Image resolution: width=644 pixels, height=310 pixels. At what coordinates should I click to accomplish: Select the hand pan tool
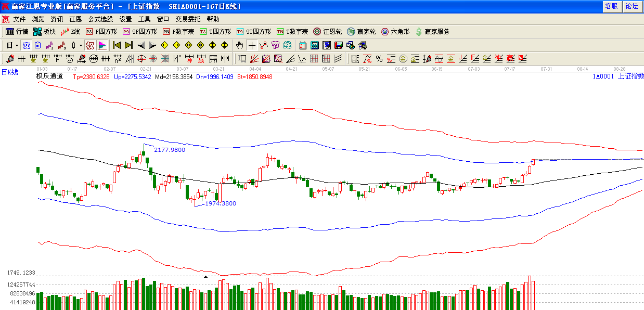coord(239,45)
